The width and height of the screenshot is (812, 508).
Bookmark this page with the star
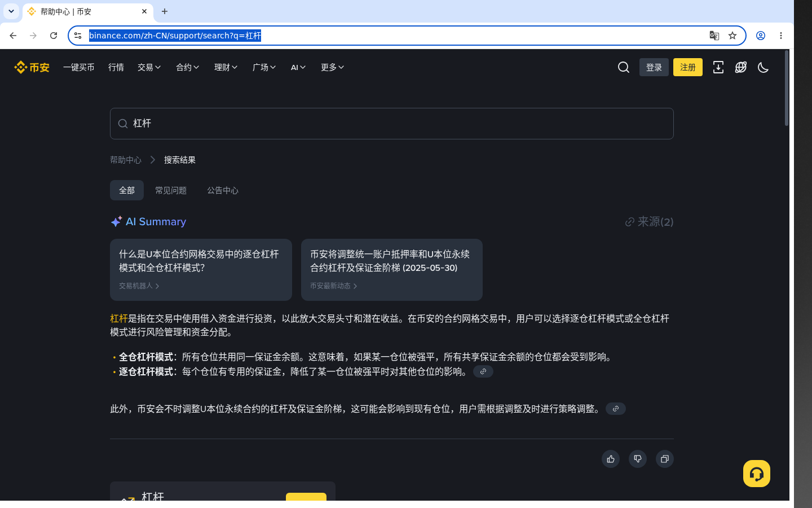[732, 36]
